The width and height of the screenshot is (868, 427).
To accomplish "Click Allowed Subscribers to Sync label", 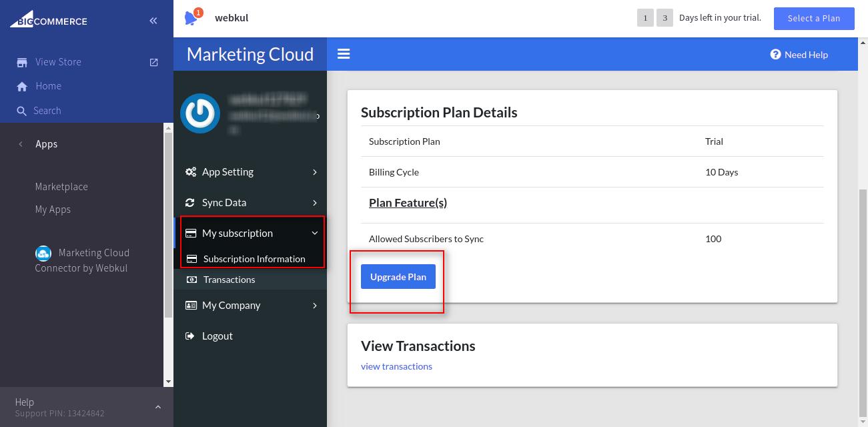I will point(426,239).
